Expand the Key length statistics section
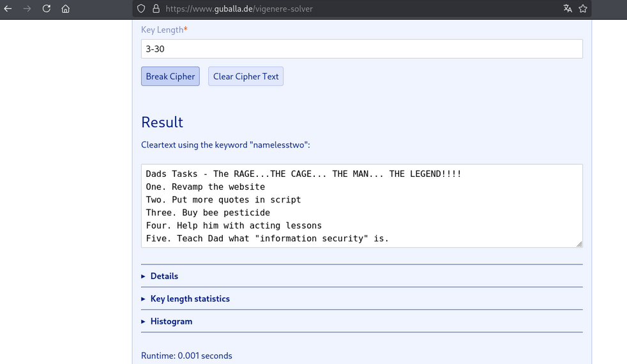This screenshot has width=627, height=364. click(x=190, y=299)
